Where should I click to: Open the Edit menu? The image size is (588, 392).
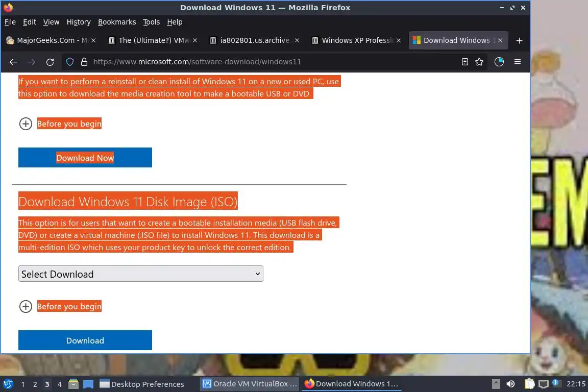[30, 22]
